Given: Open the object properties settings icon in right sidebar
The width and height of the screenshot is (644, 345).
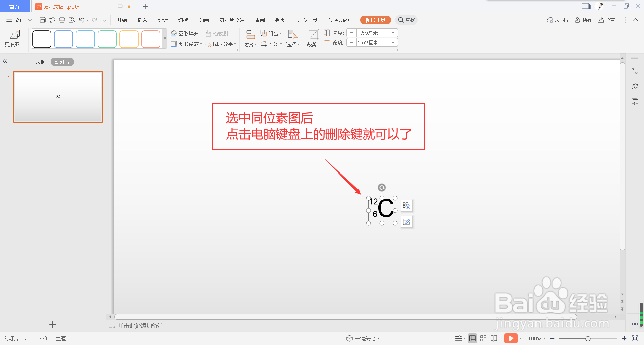Looking at the screenshot, I should (635, 71).
